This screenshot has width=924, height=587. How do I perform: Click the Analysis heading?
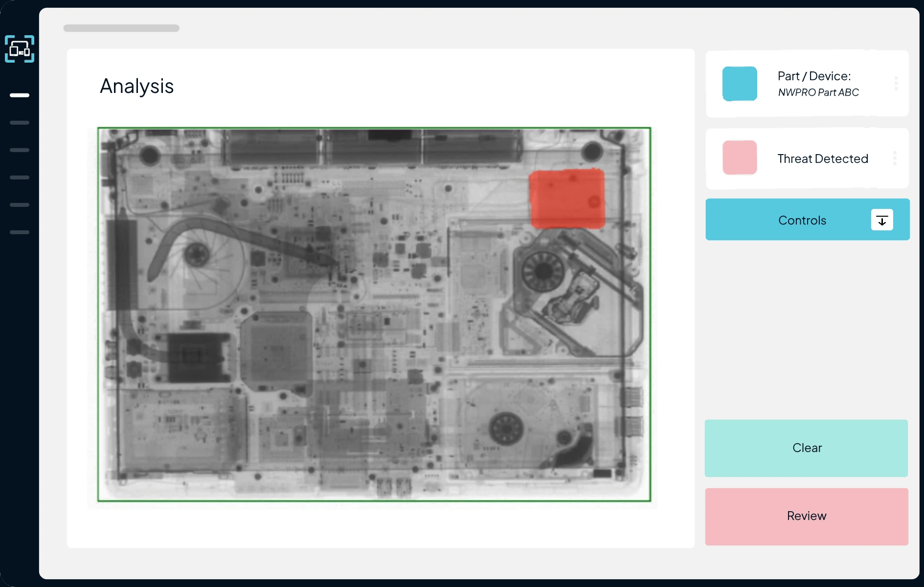137,87
